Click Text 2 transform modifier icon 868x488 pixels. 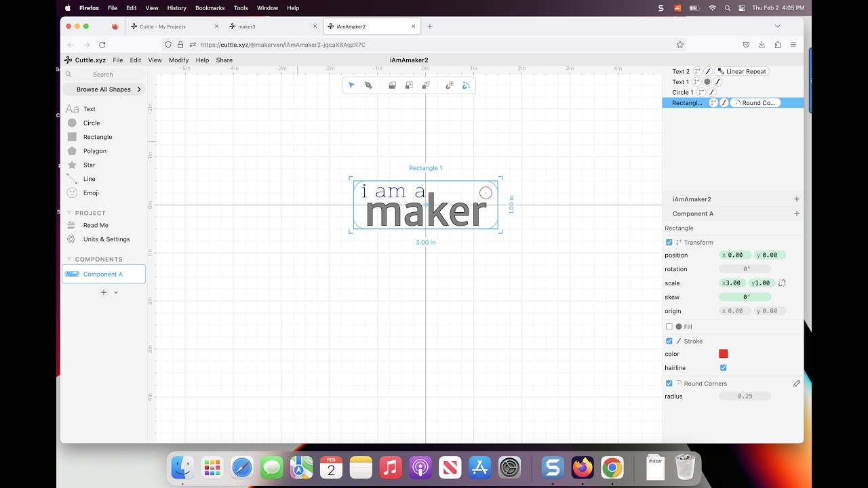pyautogui.click(x=697, y=71)
